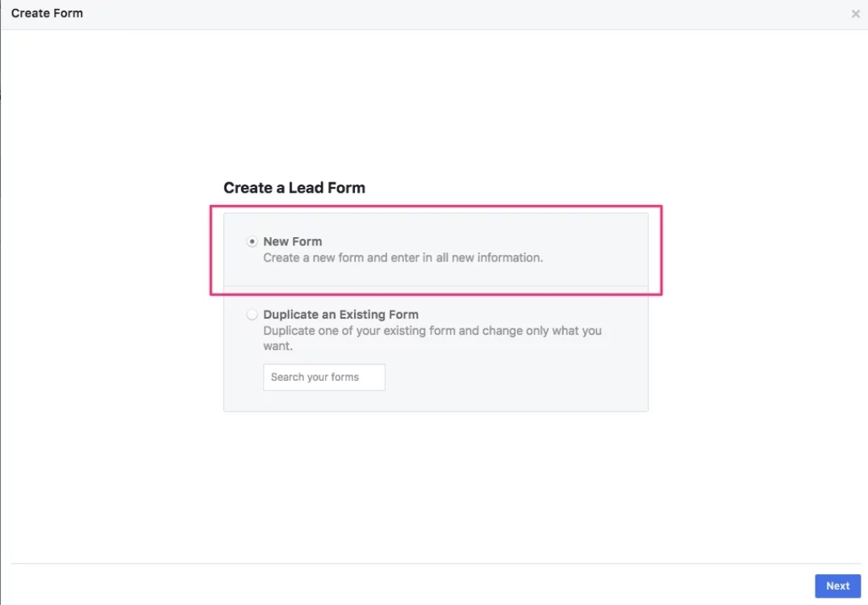Click the 'Duplicate an Existing Form' label

pos(340,315)
